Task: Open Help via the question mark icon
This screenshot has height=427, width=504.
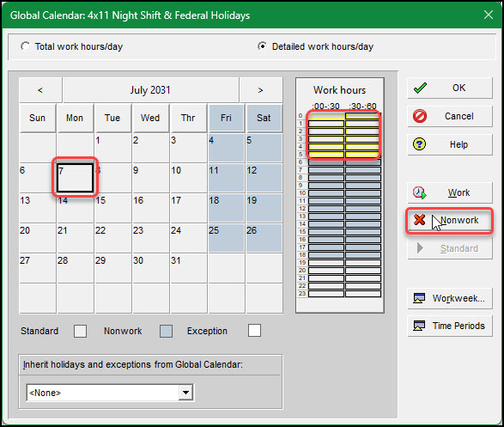Action: pos(420,144)
